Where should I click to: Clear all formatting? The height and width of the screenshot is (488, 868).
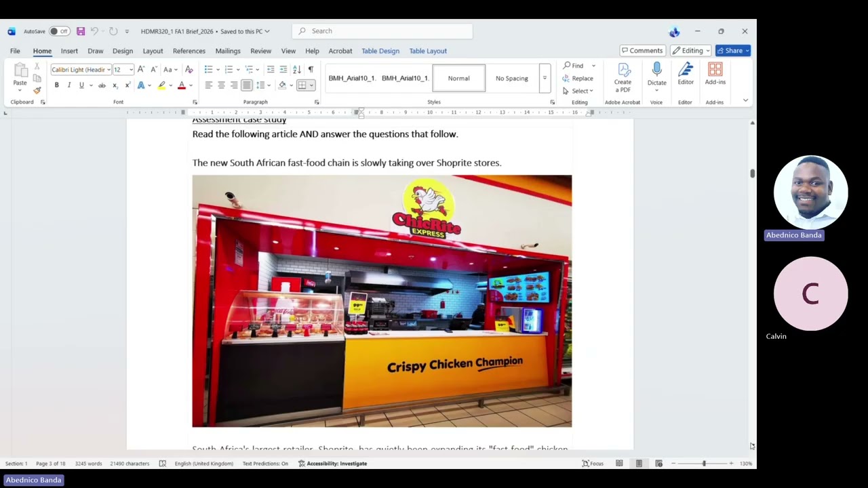tap(189, 69)
